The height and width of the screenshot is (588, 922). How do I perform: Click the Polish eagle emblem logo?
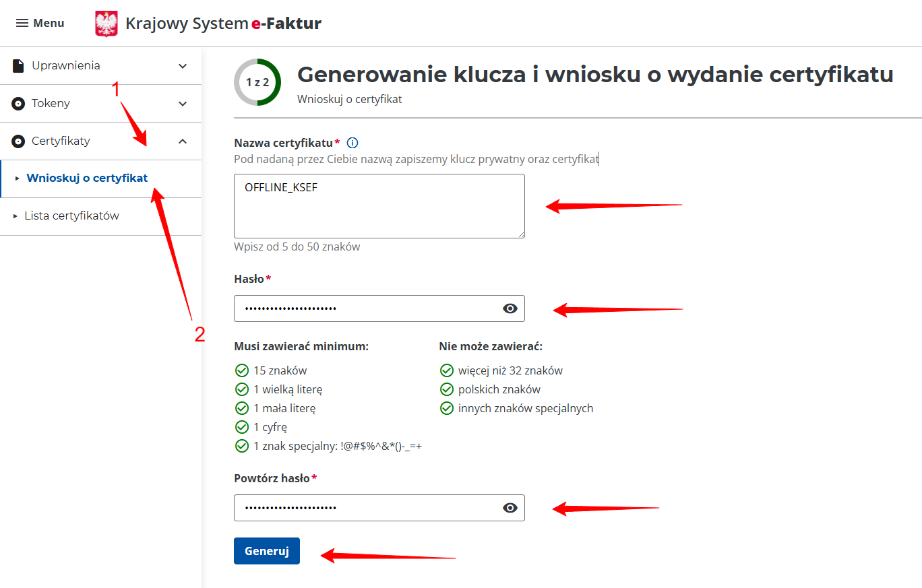click(x=106, y=24)
